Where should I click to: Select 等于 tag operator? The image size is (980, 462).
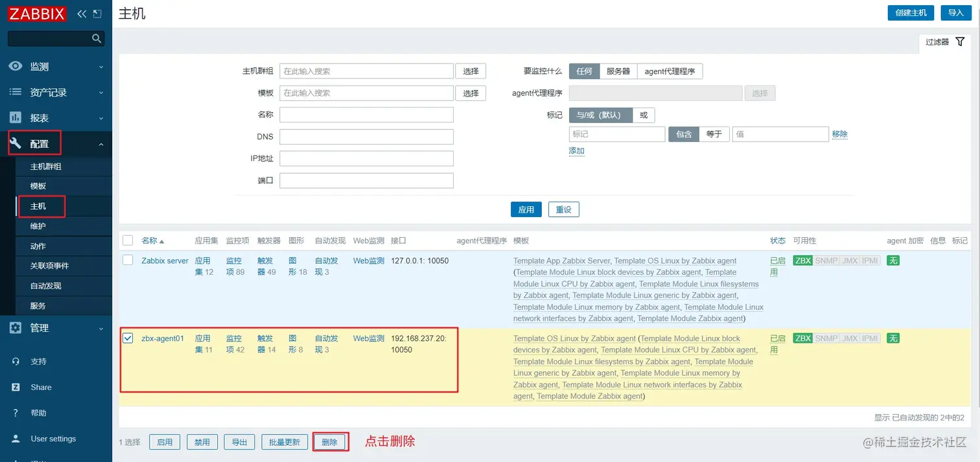(x=714, y=134)
